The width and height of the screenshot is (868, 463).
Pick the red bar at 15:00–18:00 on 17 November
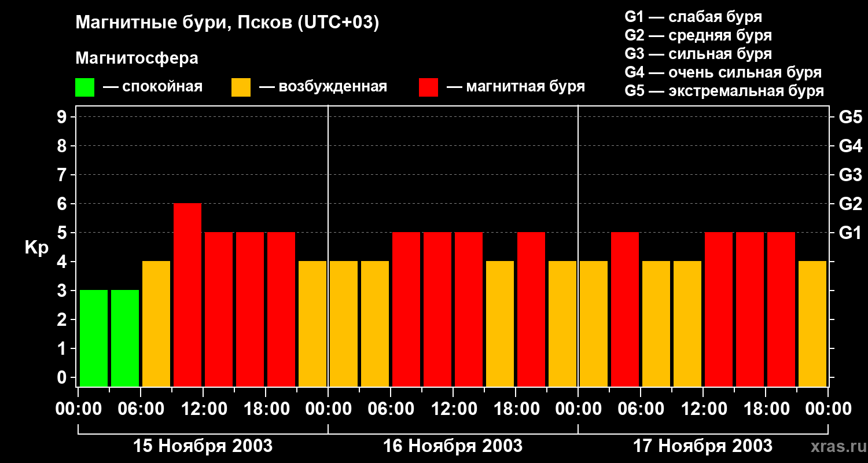pyautogui.click(x=750, y=309)
